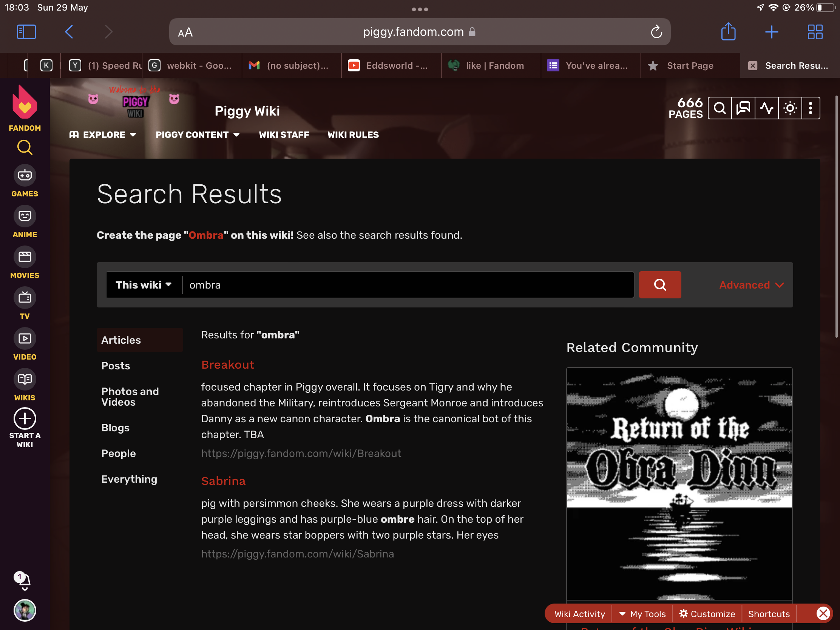
Task: Open the AA reader text-size menu
Action: coord(185,32)
